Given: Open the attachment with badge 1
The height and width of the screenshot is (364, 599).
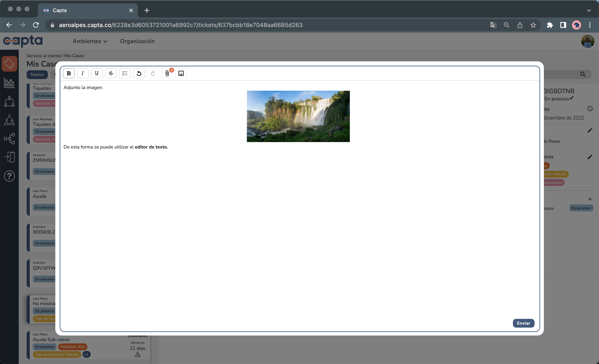Looking at the screenshot, I should coord(167,73).
